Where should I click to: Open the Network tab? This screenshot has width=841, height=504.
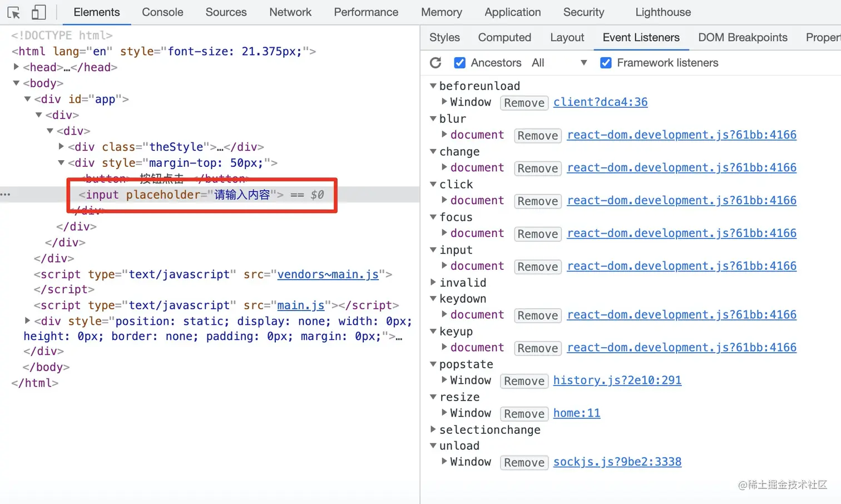click(x=290, y=12)
